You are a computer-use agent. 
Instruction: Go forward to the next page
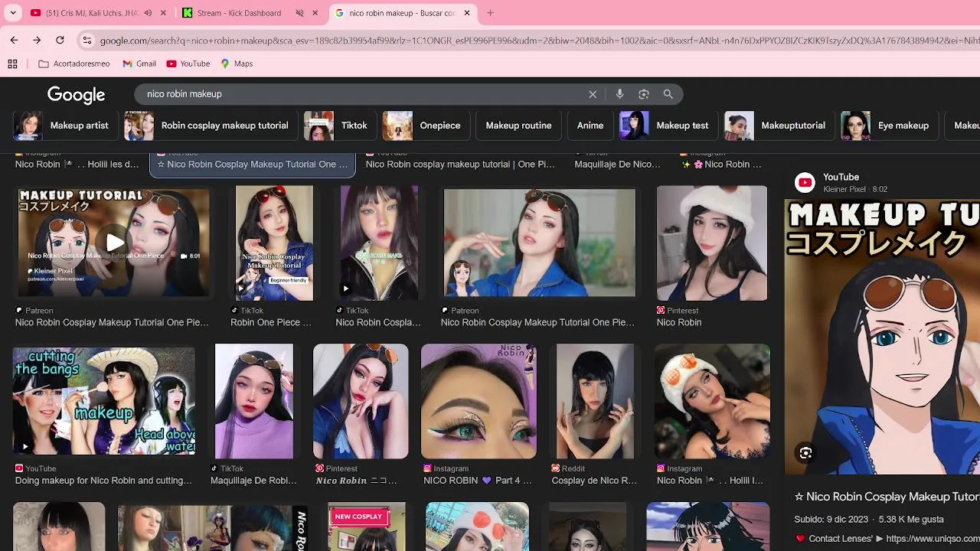(37, 40)
